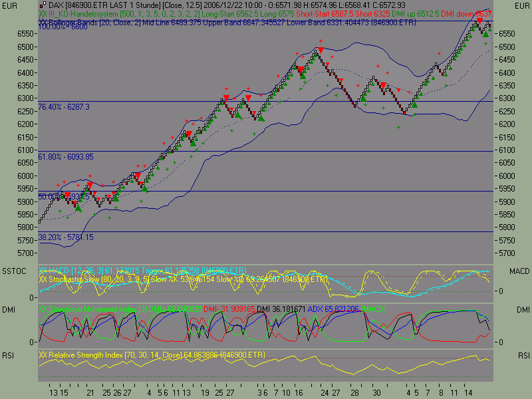The height and width of the screenshot is (399, 532).
Task: Select date label 14 on the time axis
Action: [x=468, y=393]
